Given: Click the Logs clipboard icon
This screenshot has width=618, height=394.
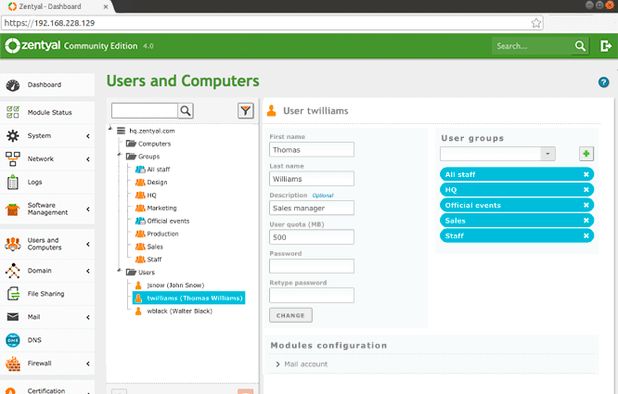Looking at the screenshot, I should [x=13, y=182].
